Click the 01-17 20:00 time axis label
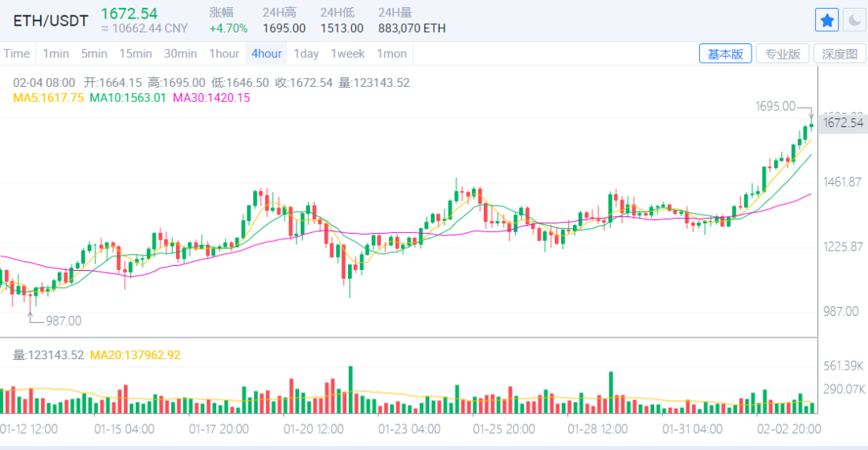868x450 pixels. click(219, 429)
